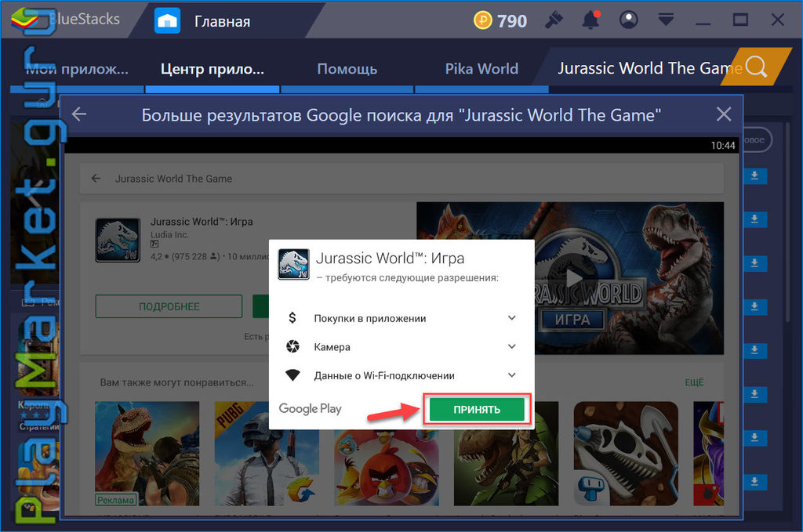The image size is (803, 532).
Task: Open the PUBG game thumbnail
Action: pyautogui.click(x=267, y=454)
